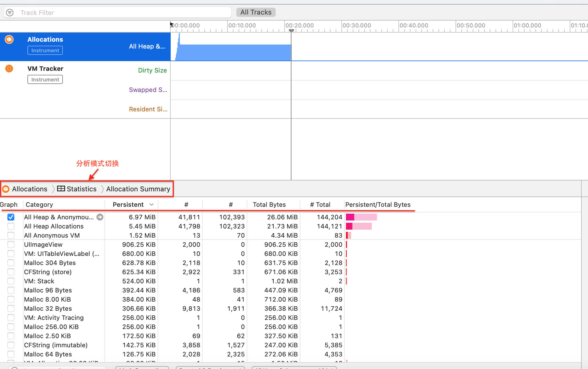Click the track filter icon
Screen dimensions: 588x369
coord(10,13)
